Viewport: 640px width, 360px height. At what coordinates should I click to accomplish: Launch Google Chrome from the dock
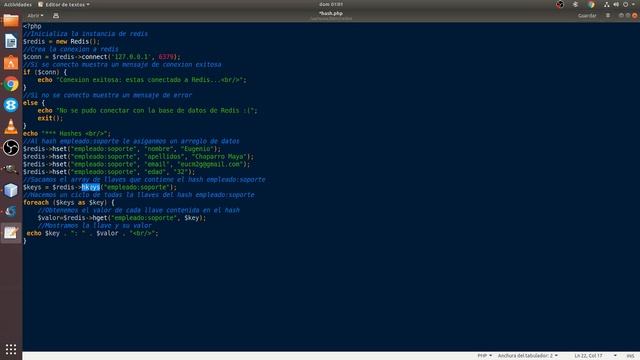point(11,84)
